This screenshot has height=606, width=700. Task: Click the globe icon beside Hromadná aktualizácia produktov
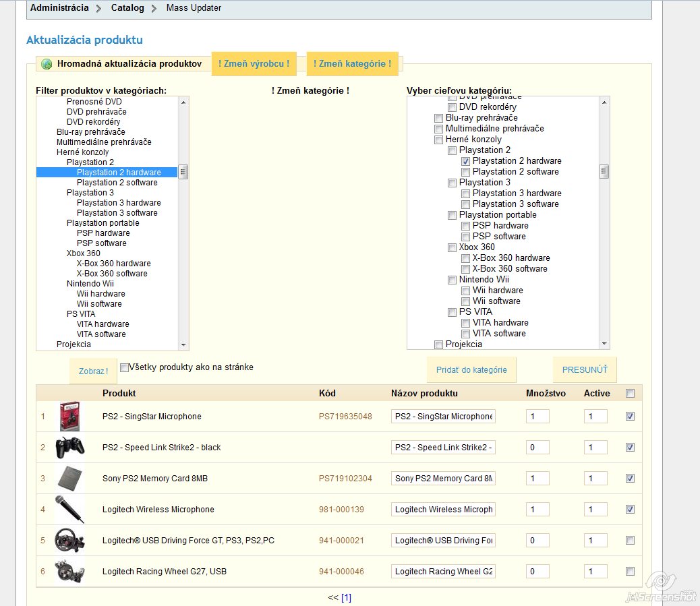47,64
